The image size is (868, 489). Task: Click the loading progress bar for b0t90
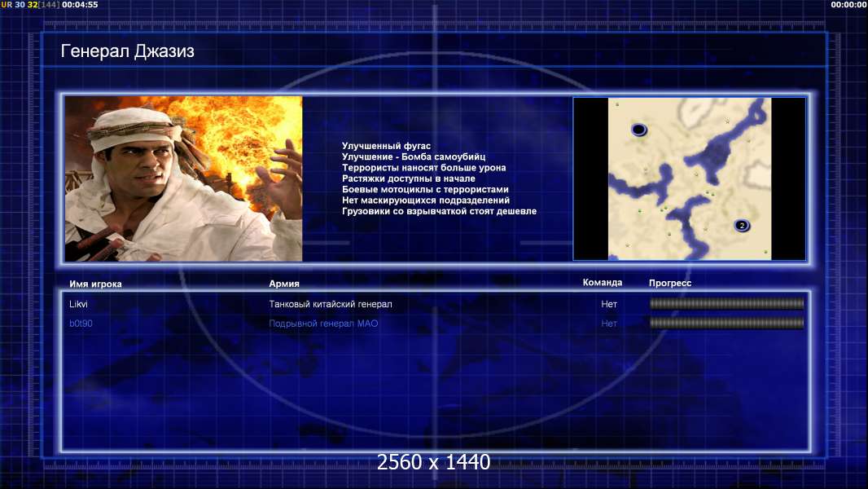[x=726, y=323]
